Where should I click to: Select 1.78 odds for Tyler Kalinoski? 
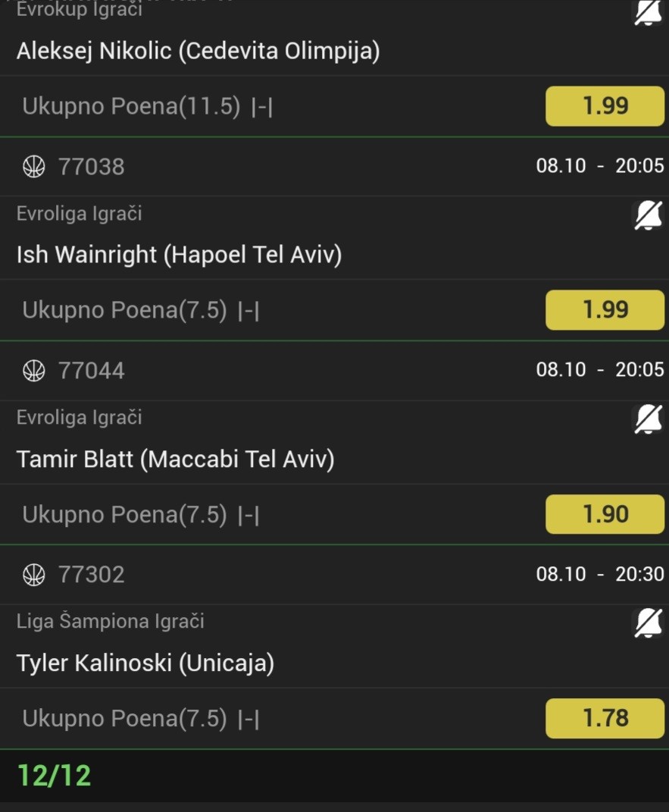pos(605,717)
